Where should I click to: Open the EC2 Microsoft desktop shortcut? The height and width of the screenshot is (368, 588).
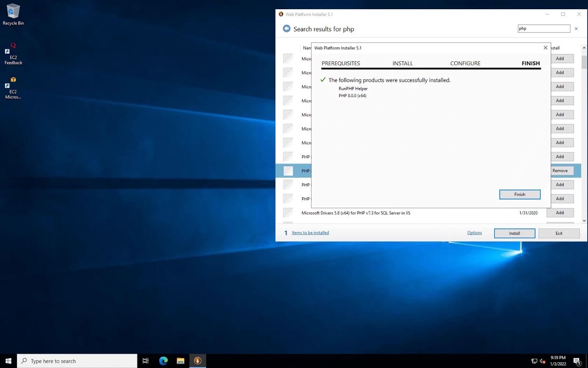(x=13, y=88)
